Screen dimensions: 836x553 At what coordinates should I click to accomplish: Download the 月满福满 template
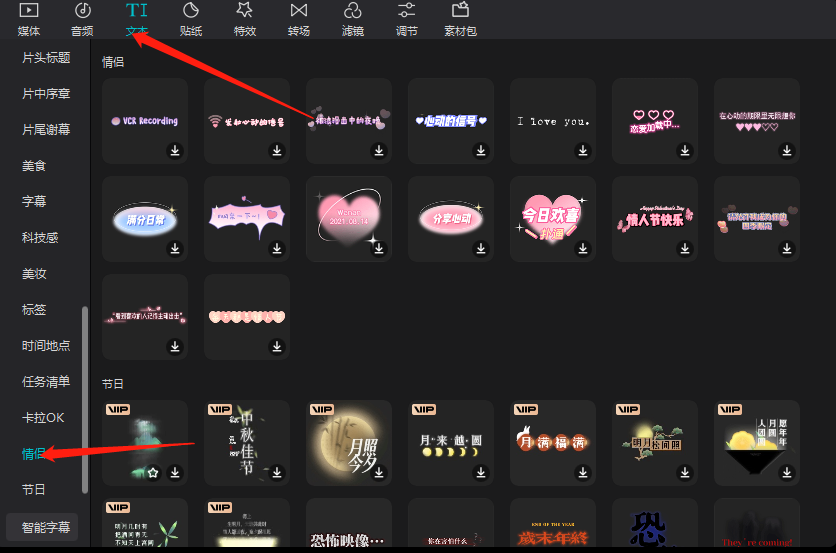tap(583, 472)
